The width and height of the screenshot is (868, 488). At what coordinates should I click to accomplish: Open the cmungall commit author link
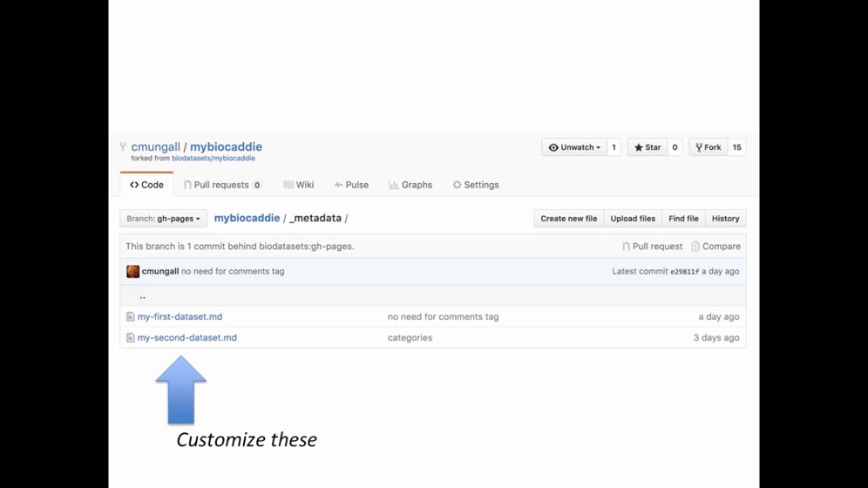click(x=160, y=271)
